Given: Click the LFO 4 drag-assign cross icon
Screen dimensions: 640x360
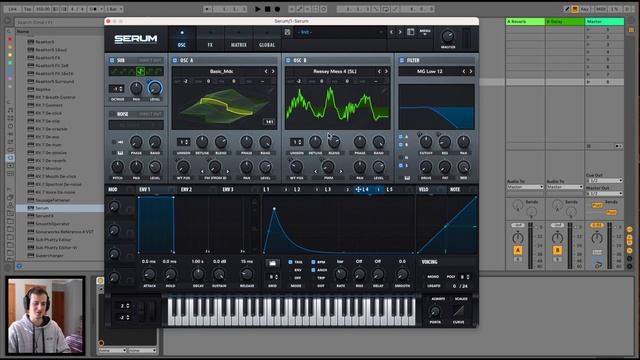Looking at the screenshot, I should [x=358, y=189].
